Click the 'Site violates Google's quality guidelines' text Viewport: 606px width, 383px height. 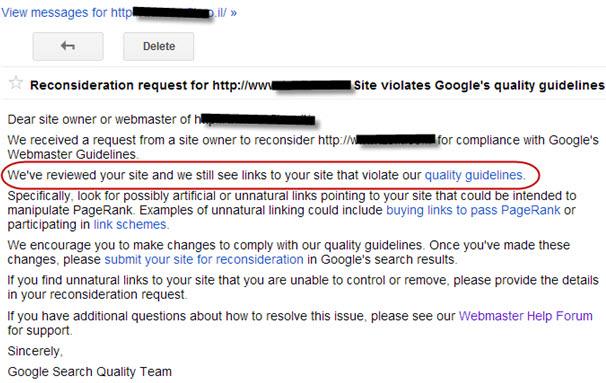[x=479, y=85]
